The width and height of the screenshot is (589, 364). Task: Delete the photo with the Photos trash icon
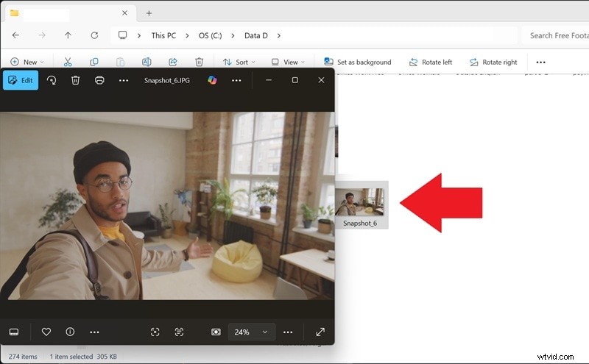(75, 80)
